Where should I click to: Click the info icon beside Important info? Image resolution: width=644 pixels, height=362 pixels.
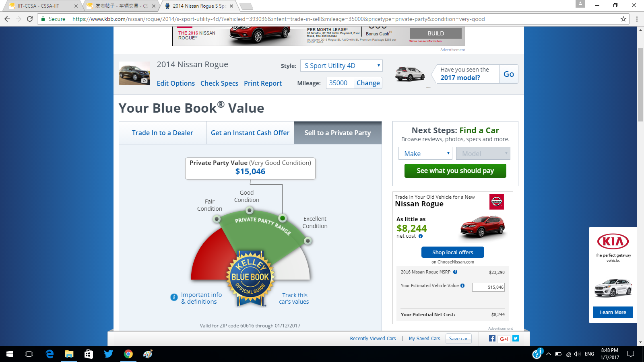pos(174,297)
